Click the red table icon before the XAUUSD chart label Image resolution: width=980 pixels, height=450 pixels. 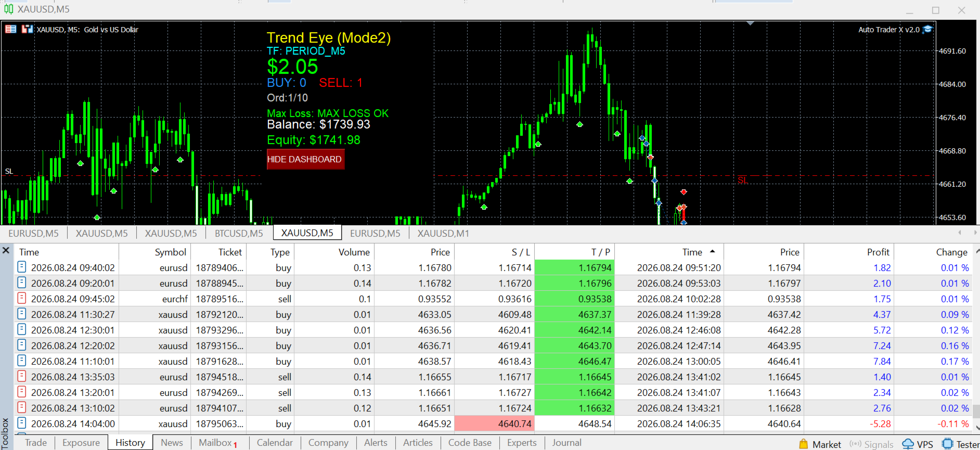coord(11,29)
